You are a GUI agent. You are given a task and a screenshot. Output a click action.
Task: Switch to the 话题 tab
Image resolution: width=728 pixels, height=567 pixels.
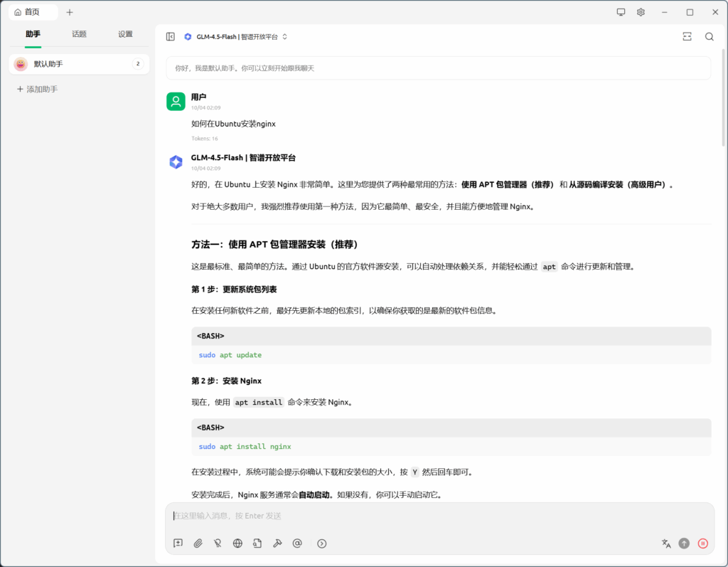(79, 34)
